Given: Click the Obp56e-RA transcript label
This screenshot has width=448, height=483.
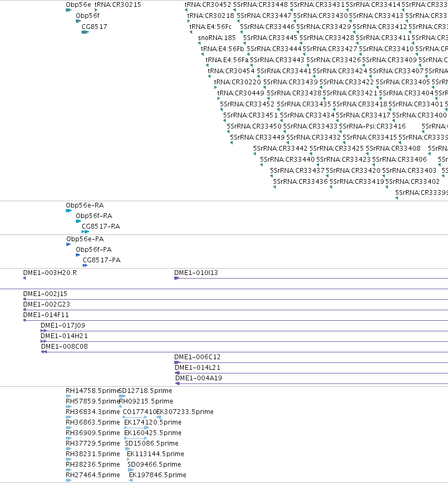Looking at the screenshot, I should (x=85, y=205).
